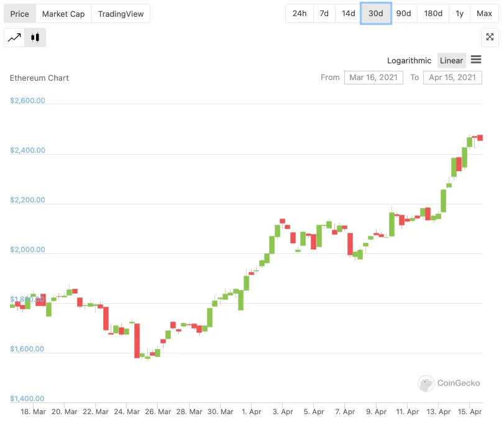Open the From date picker
Viewport: 504px width, 421px height.
coord(373,78)
